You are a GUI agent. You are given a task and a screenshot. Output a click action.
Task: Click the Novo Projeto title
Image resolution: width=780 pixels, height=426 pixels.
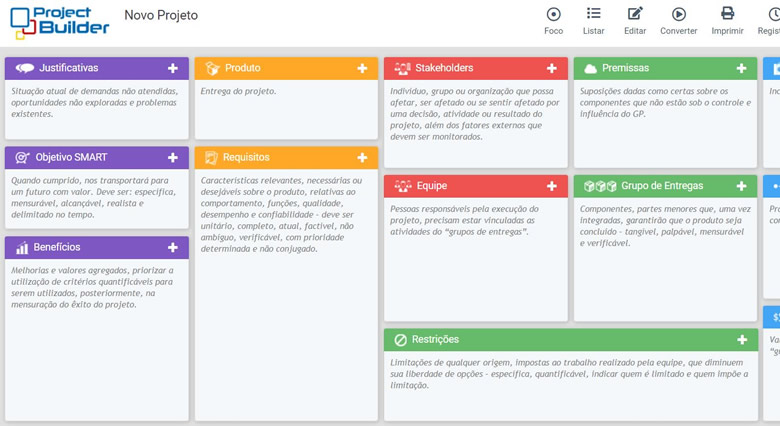(161, 15)
